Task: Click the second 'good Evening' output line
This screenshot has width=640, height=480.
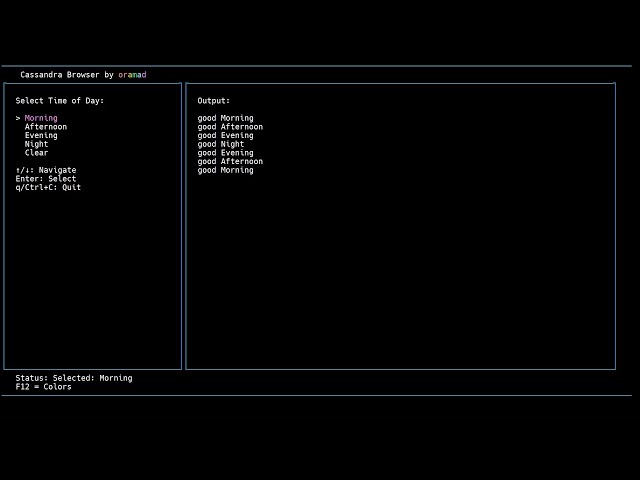Action: tap(225, 153)
